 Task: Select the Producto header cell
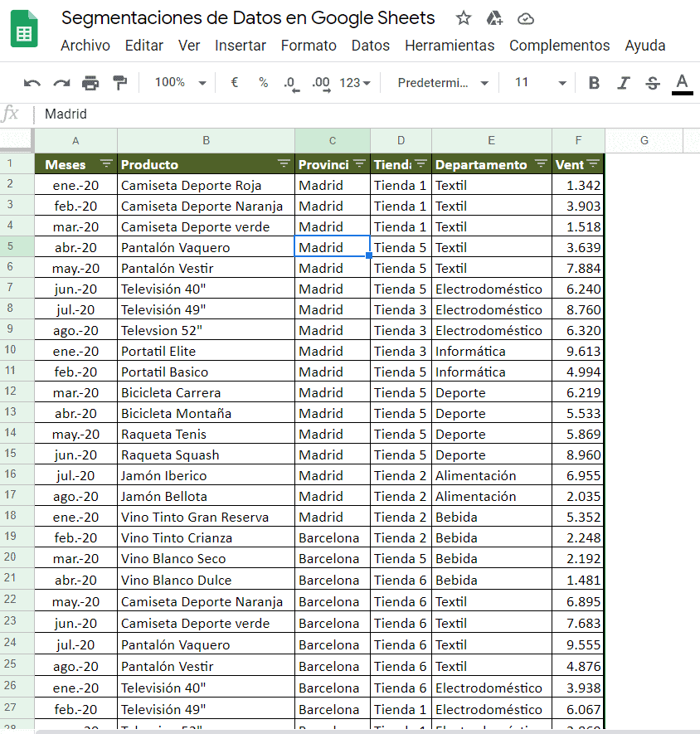[206, 164]
